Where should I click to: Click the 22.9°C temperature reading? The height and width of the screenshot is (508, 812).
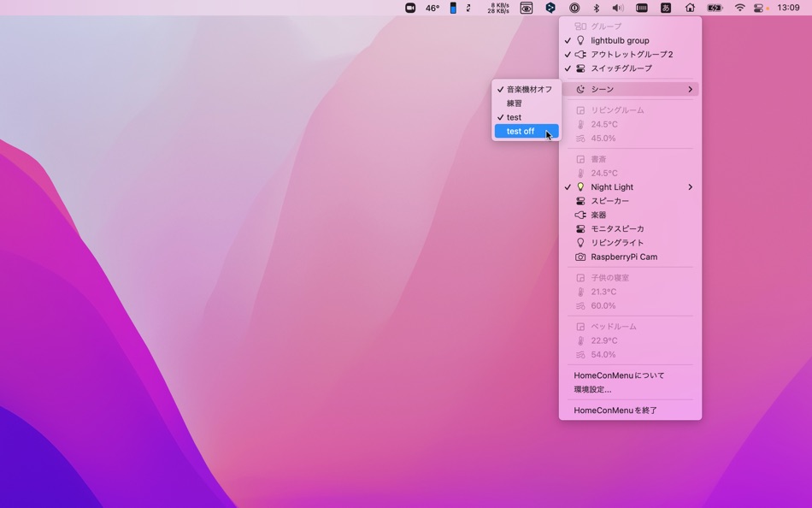click(630, 340)
